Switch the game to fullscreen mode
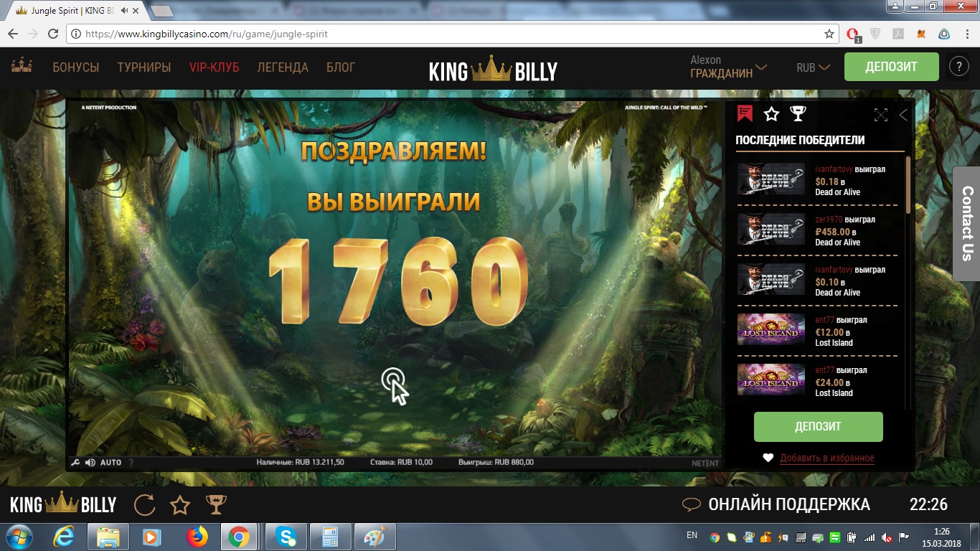Screen dimensions: 980x551 881,115
